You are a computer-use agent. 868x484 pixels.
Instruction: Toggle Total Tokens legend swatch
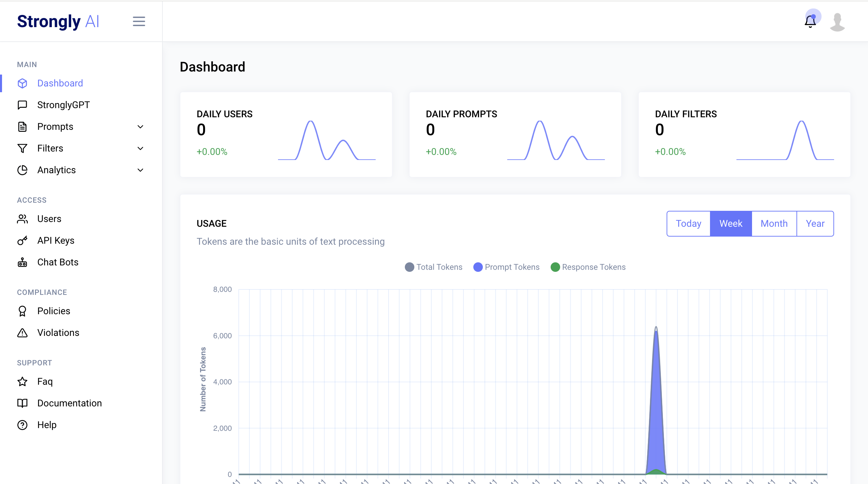pos(409,267)
